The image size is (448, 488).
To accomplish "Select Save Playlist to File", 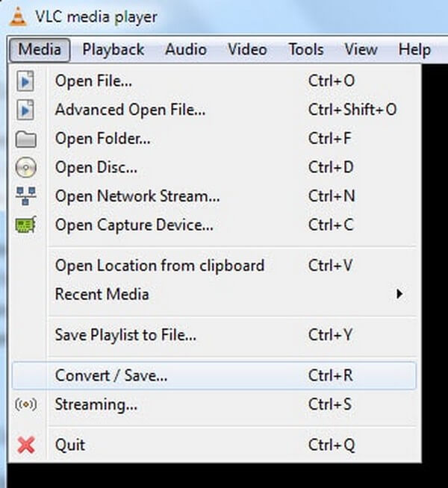I will click(125, 335).
